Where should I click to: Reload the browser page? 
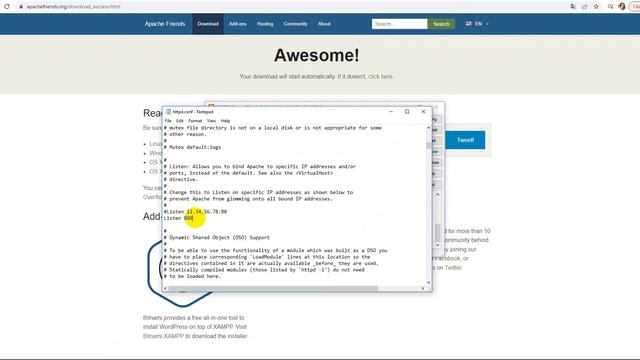tap(7, 7)
